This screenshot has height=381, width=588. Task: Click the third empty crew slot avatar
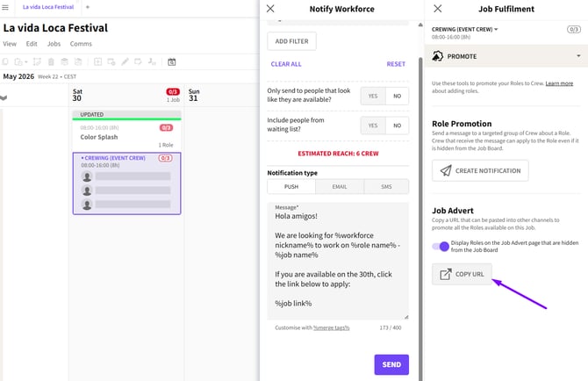click(87, 205)
